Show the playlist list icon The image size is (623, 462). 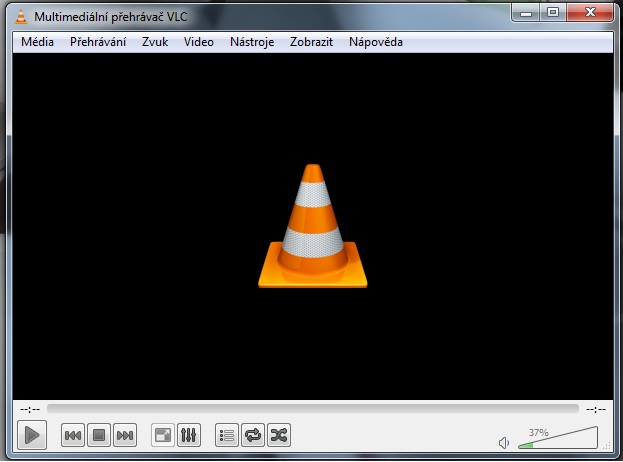click(227, 435)
